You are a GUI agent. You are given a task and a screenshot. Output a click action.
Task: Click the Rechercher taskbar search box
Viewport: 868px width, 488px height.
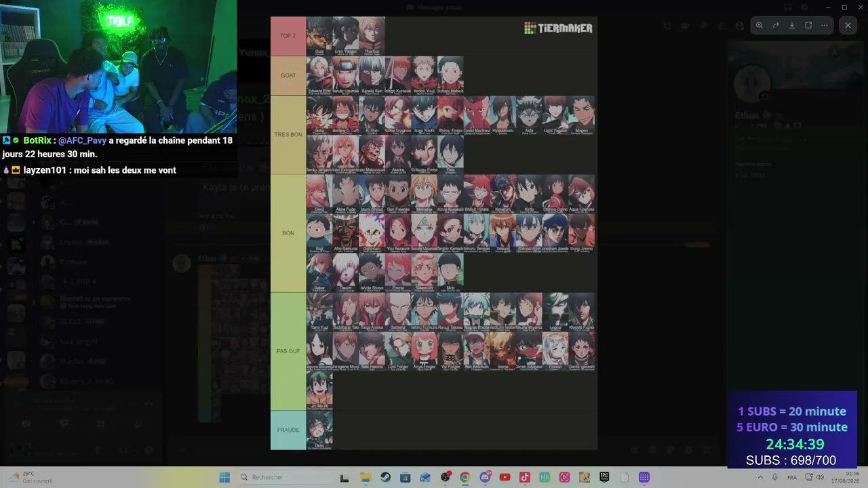[285, 477]
